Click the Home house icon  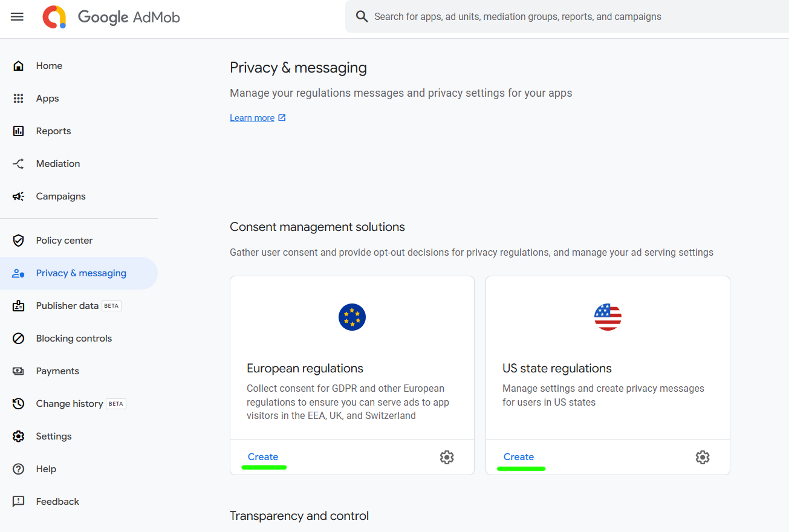click(x=19, y=66)
